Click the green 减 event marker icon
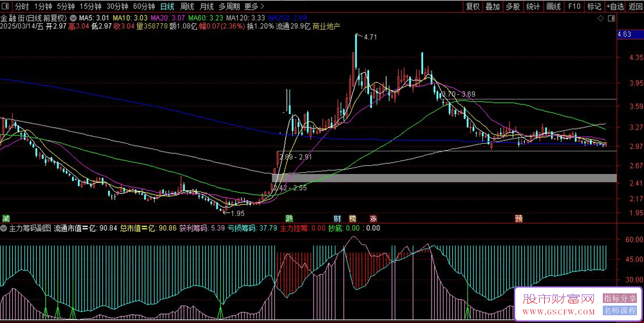644x323 pixels. tap(6, 218)
